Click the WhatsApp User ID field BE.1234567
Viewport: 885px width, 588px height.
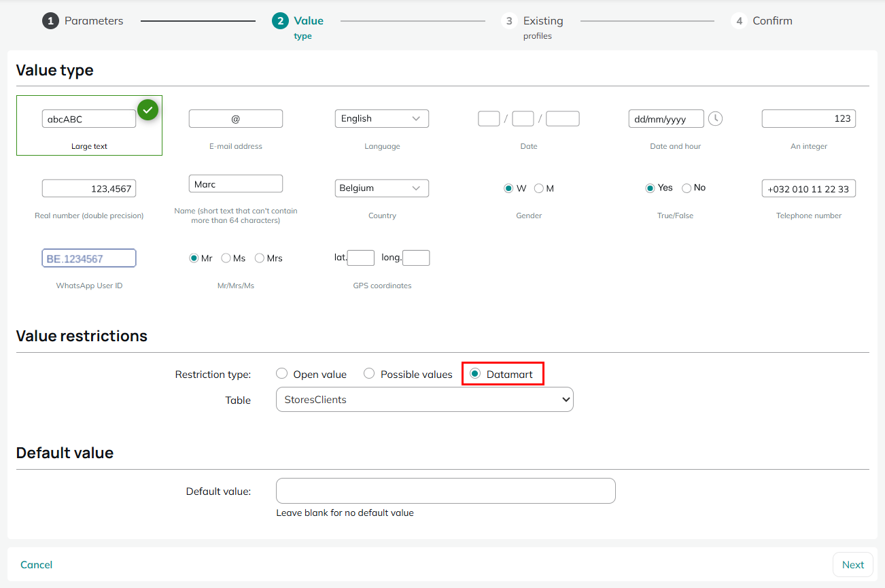point(89,258)
